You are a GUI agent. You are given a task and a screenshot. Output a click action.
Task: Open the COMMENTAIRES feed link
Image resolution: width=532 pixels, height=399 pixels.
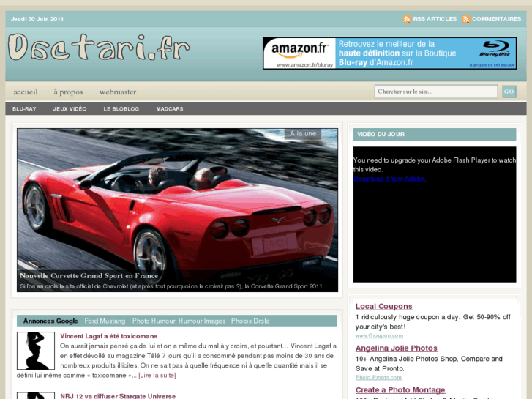pos(496,19)
